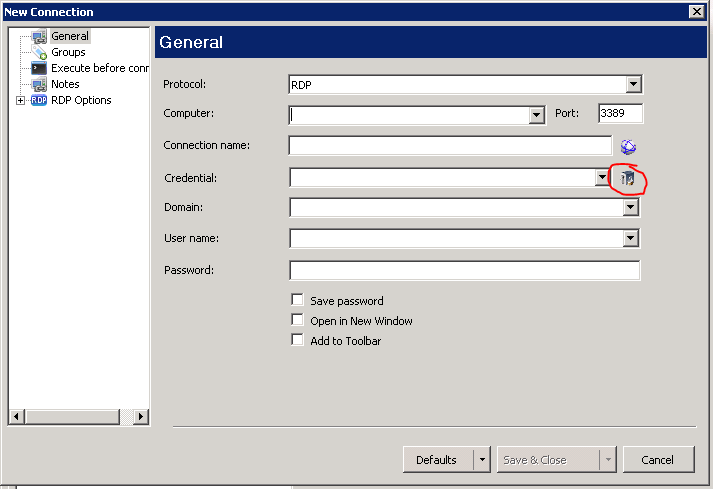
Task: Click inside the Domain text field
Action: (x=457, y=207)
